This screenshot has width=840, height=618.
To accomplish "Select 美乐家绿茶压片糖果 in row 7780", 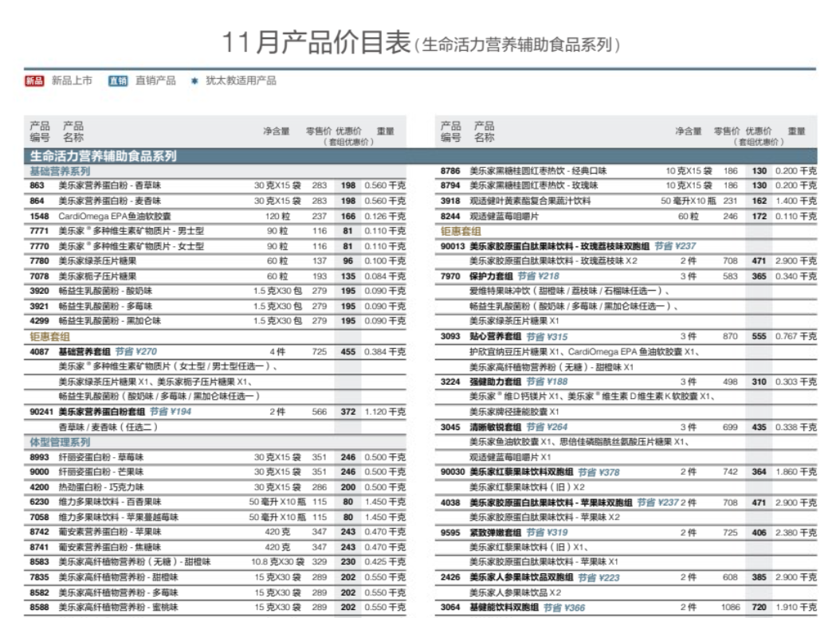I will [97, 260].
